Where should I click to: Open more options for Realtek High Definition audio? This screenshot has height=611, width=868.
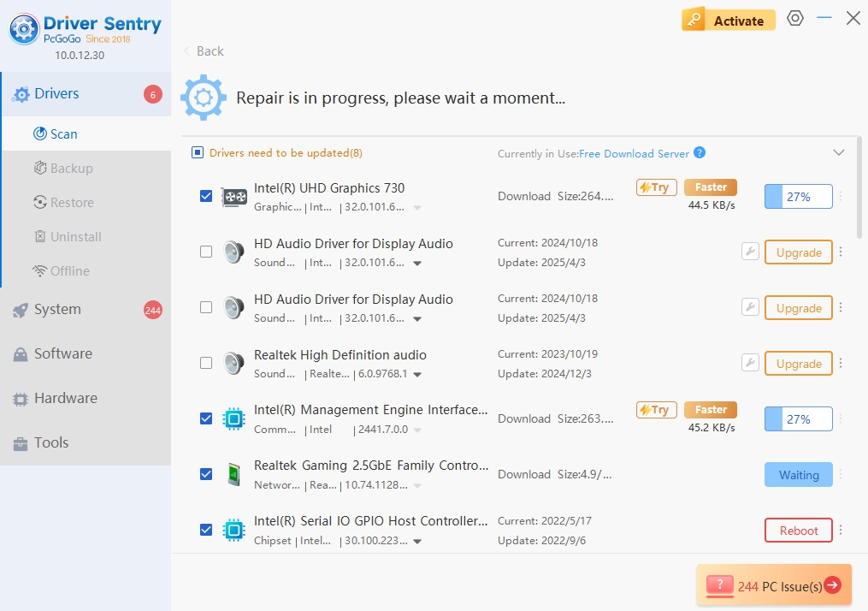841,363
